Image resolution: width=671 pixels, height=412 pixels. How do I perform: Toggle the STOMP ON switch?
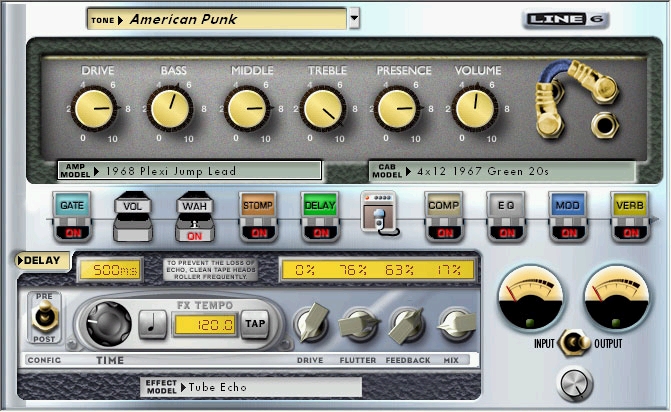click(x=259, y=233)
